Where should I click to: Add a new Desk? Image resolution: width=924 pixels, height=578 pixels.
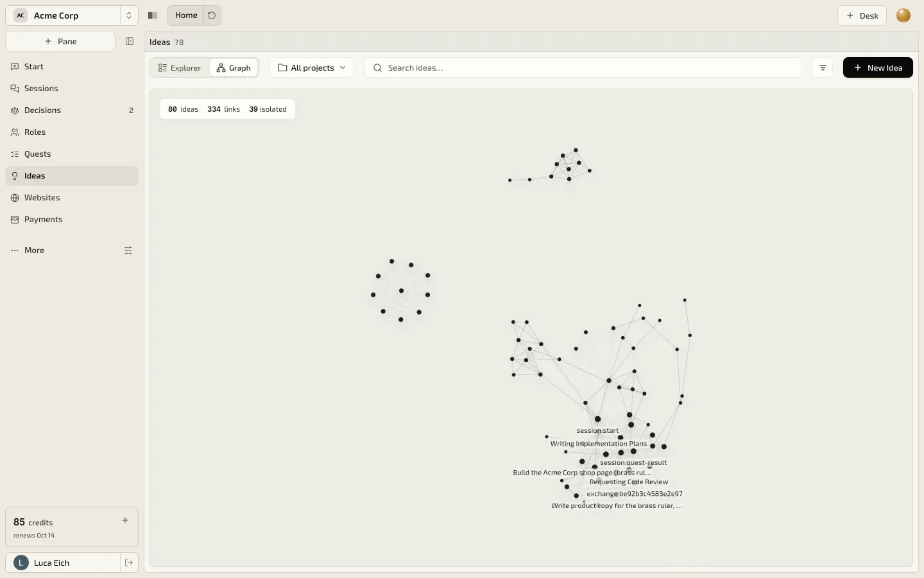coord(862,15)
